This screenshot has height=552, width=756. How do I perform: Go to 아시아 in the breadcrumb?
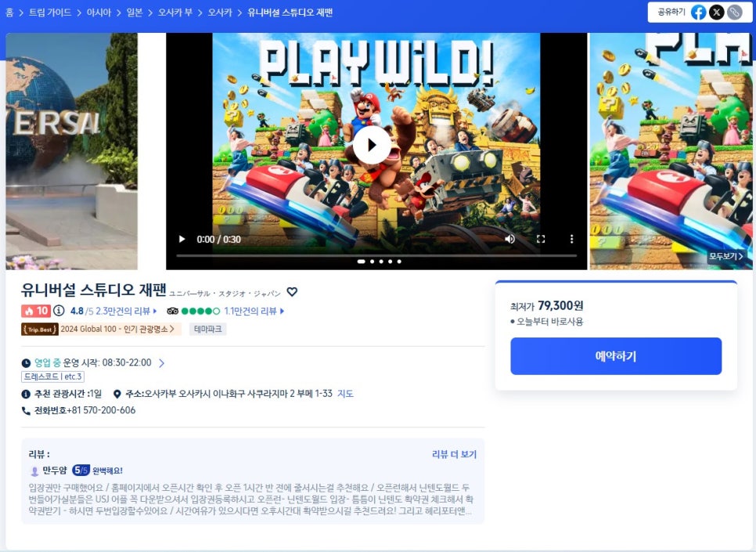point(99,13)
